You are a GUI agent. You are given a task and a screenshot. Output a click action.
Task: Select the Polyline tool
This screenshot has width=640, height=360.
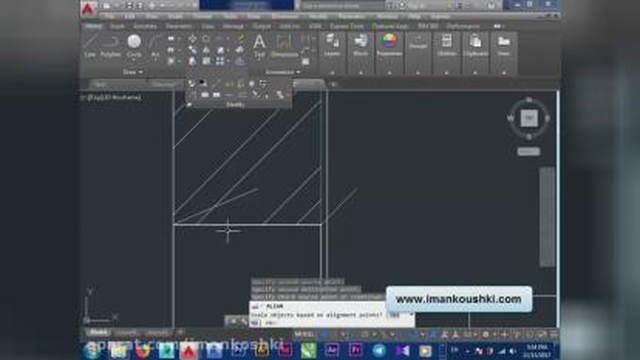pyautogui.click(x=110, y=45)
